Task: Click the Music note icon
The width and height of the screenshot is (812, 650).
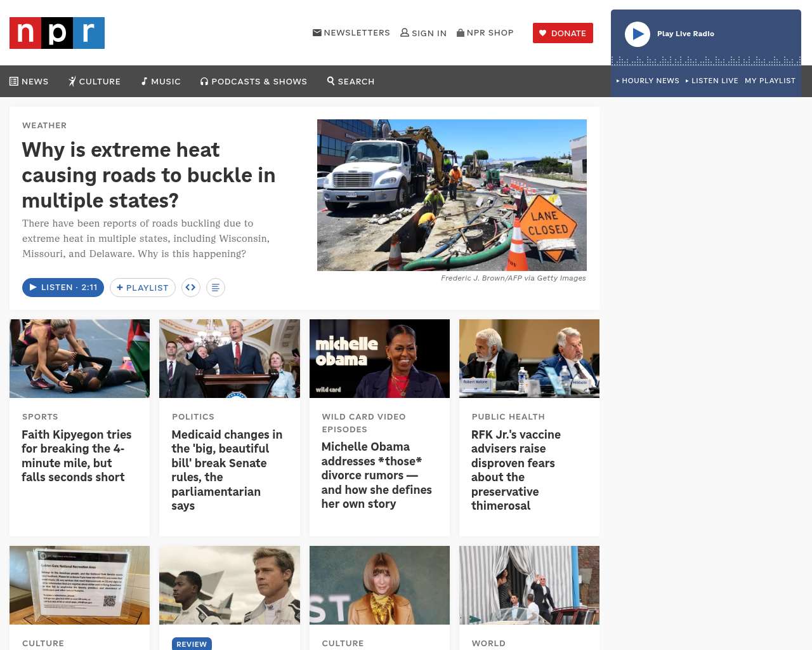Action: [x=144, y=81]
